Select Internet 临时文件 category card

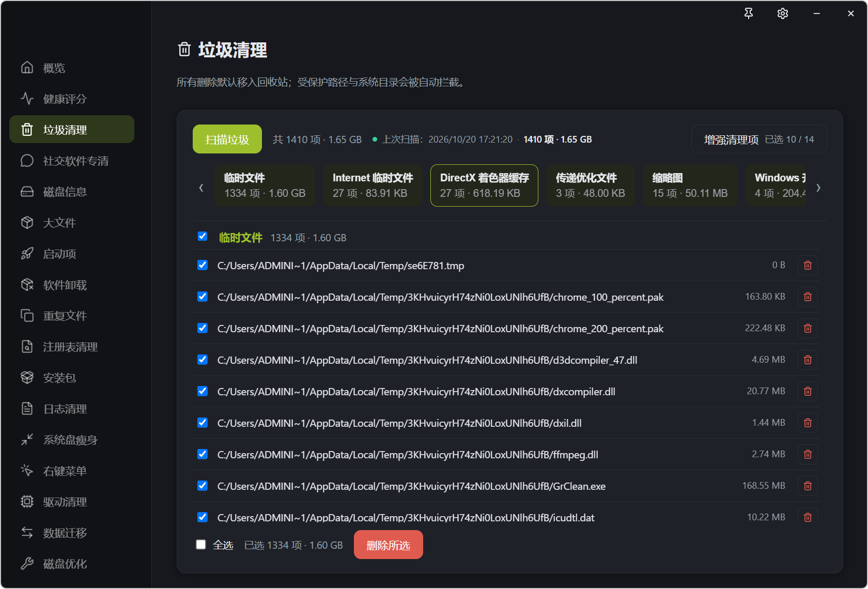[373, 185]
